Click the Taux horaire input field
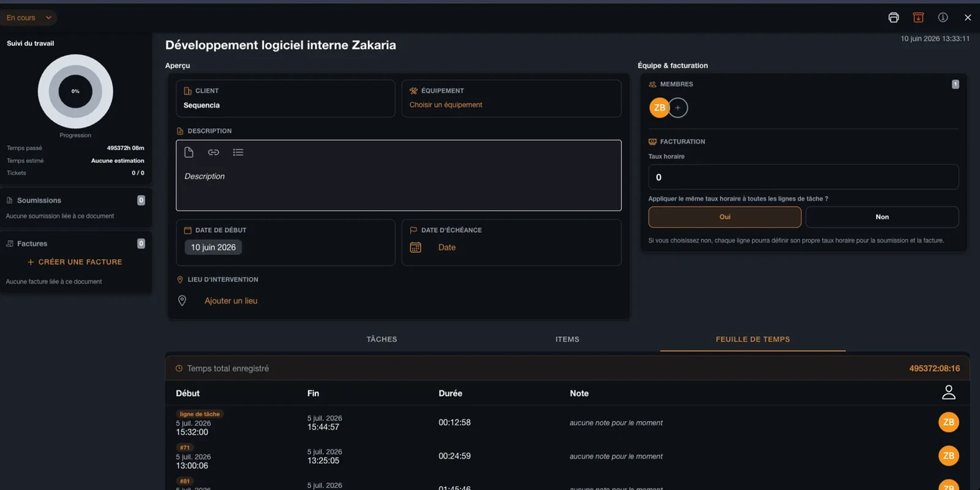Image resolution: width=980 pixels, height=490 pixels. [804, 177]
